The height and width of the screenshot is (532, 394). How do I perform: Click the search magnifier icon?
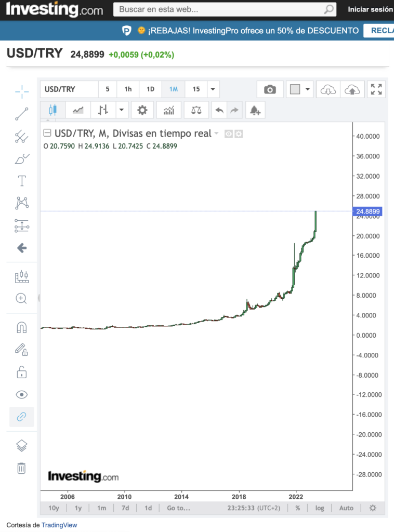pos(329,9)
